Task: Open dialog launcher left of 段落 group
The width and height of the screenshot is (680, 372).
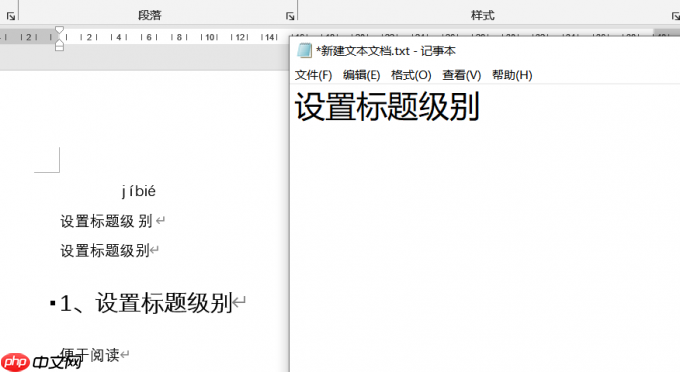Action: click(x=11, y=16)
